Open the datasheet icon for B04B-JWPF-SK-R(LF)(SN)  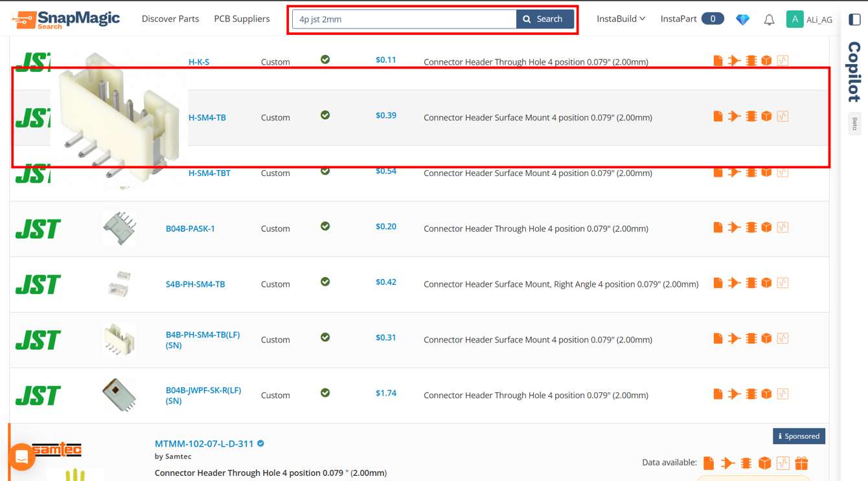718,394
